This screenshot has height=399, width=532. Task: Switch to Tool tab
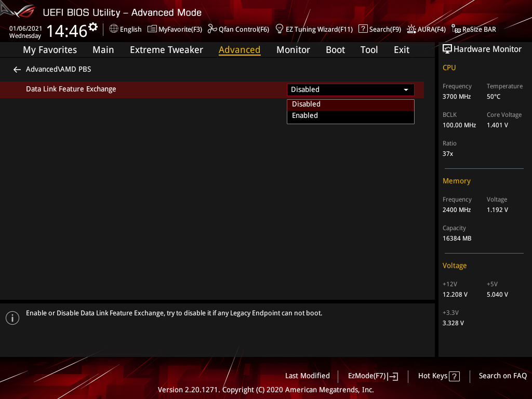(369, 50)
